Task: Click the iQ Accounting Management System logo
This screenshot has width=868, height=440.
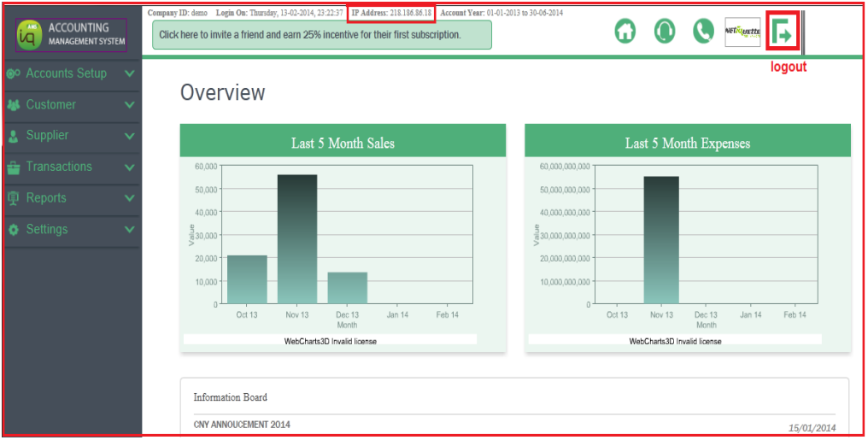Action: [71, 35]
